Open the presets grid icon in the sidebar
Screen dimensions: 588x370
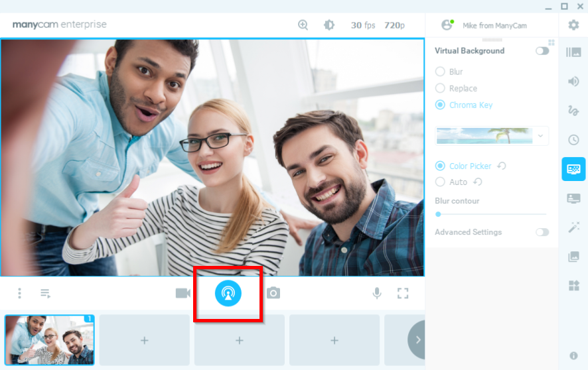click(573, 286)
